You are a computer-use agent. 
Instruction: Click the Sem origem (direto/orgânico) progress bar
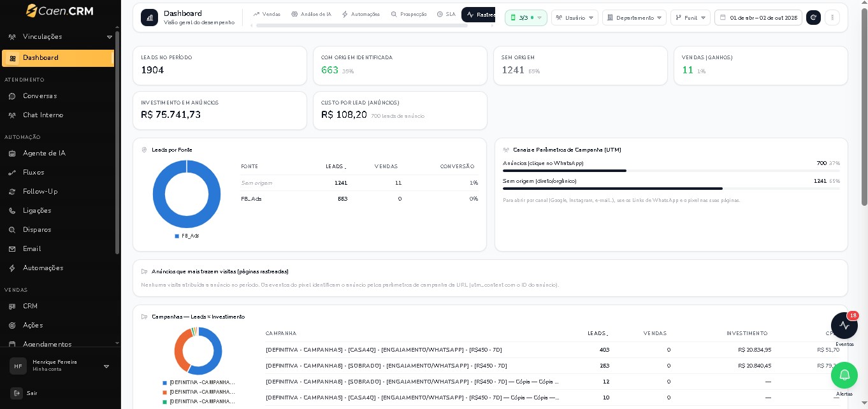point(671,189)
